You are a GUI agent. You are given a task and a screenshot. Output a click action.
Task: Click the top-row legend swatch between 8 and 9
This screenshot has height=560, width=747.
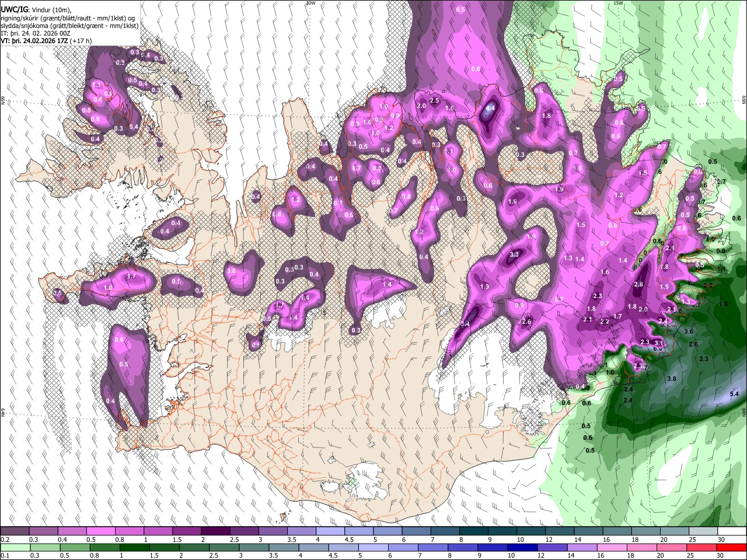pos(473,531)
